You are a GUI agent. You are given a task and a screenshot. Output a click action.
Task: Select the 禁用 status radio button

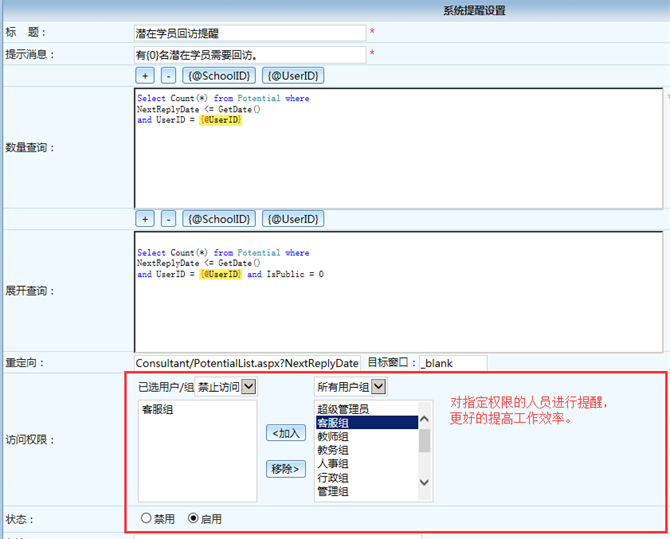pyautogui.click(x=146, y=519)
